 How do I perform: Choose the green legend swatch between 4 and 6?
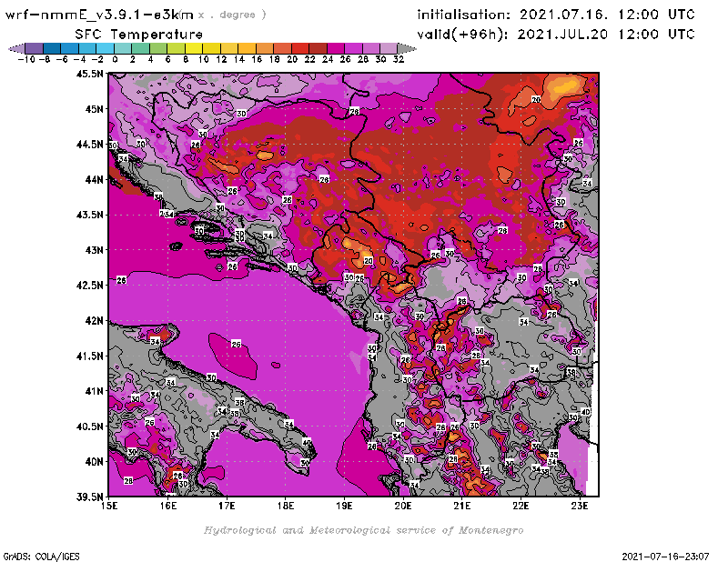[x=158, y=48]
